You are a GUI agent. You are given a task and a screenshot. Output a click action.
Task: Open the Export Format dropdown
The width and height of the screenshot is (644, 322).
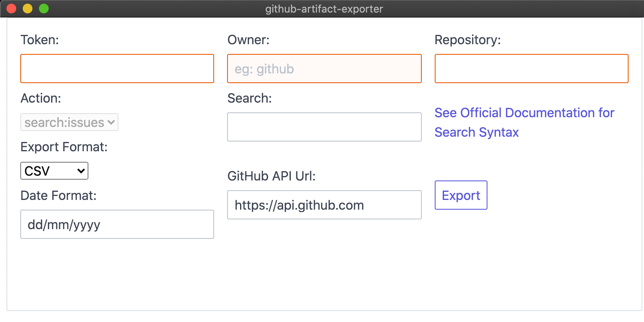tap(54, 171)
